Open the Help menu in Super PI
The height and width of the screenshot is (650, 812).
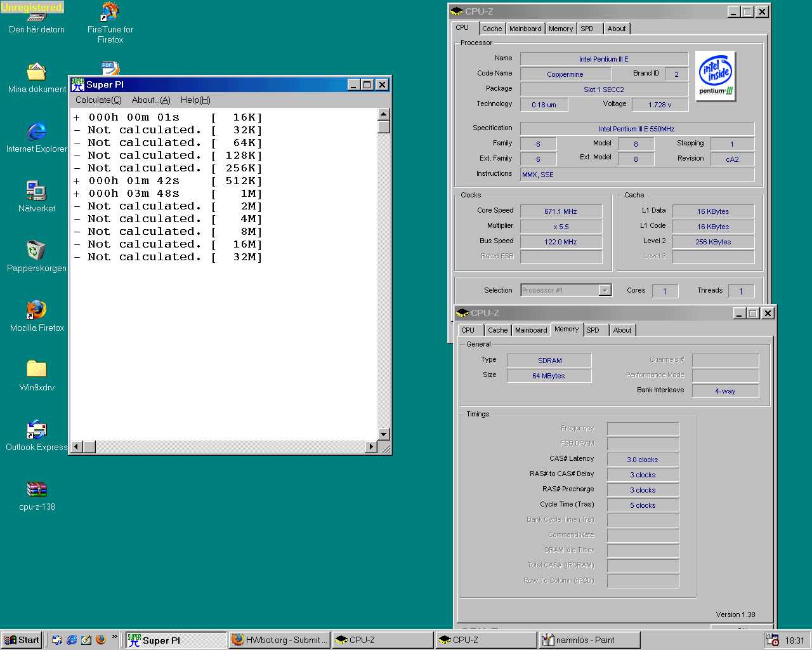(195, 100)
